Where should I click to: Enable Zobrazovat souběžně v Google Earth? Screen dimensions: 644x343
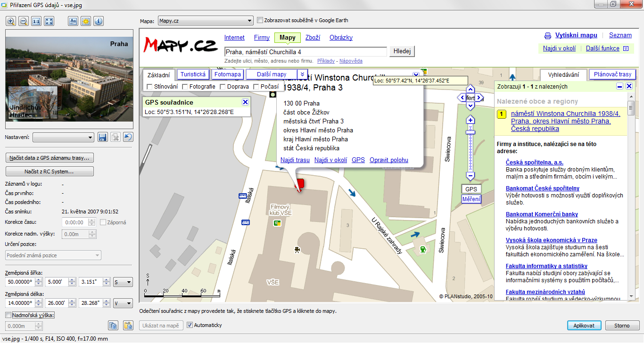click(x=260, y=20)
